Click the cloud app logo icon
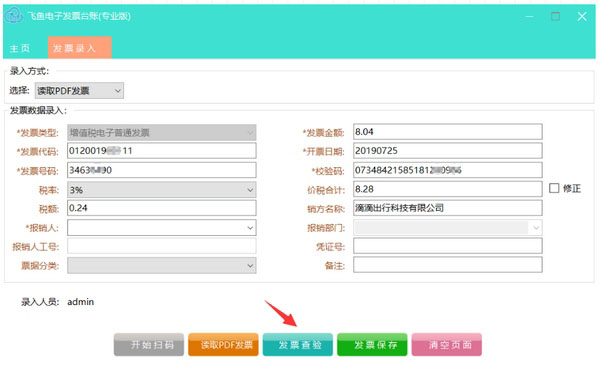 [x=13, y=16]
